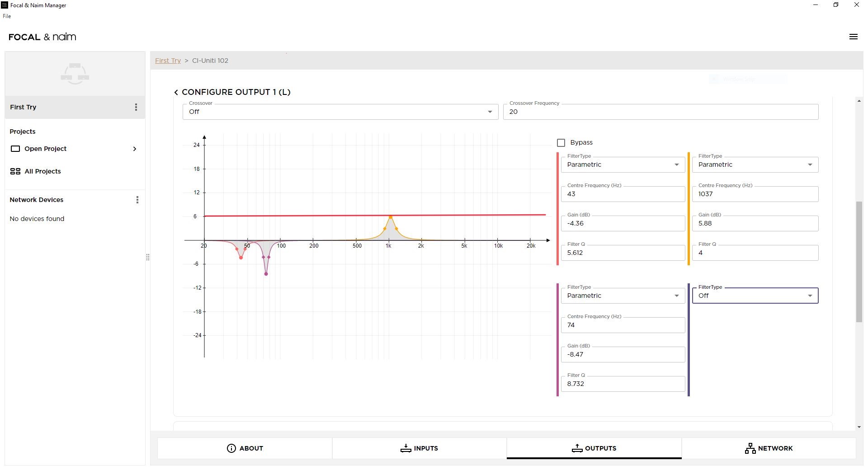Follow the First Try breadcrumb link
The width and height of the screenshot is (868, 470).
(x=168, y=61)
